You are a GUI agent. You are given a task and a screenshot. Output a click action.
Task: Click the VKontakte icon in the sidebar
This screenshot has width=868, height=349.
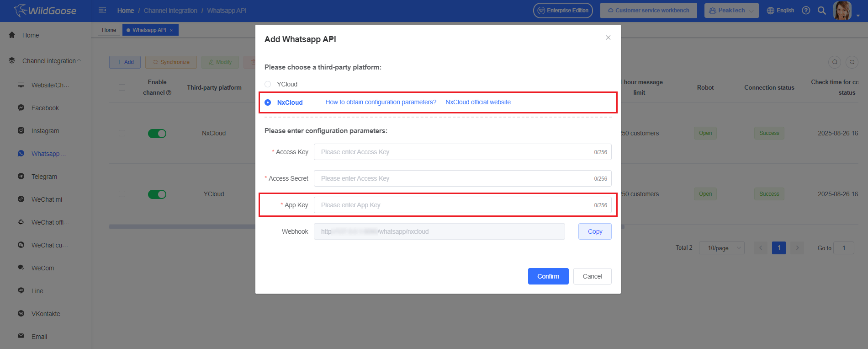(21, 313)
